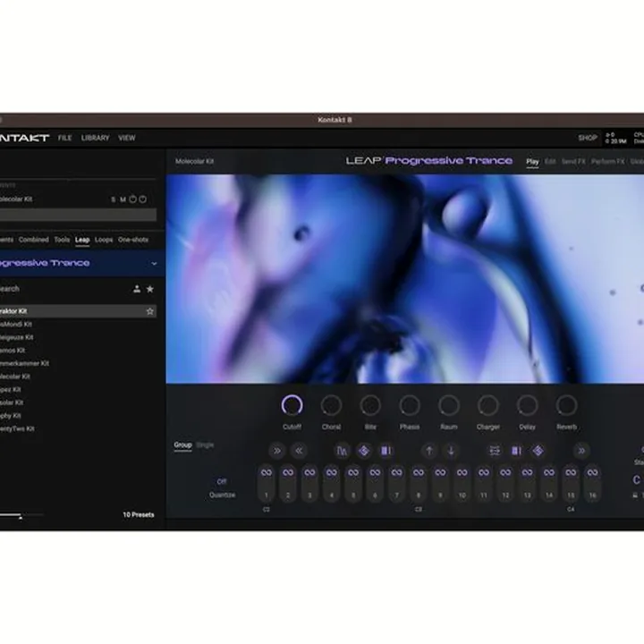Toggle the loop icon on pad 7

point(397,472)
